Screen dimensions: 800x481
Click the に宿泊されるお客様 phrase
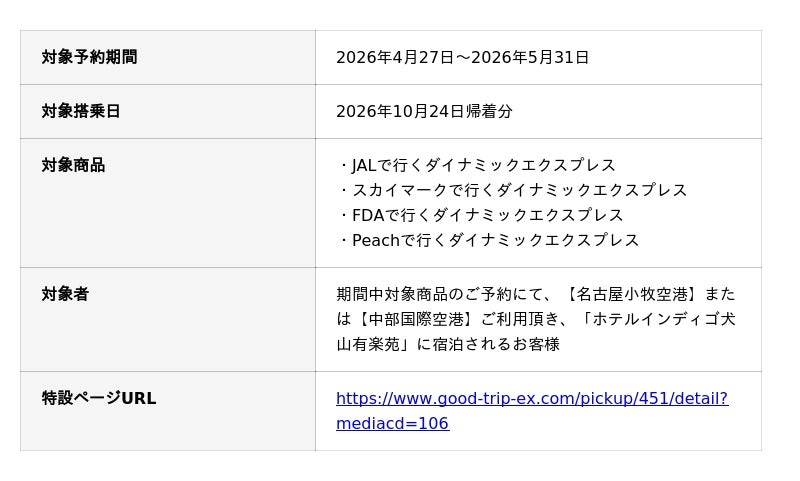(x=488, y=344)
